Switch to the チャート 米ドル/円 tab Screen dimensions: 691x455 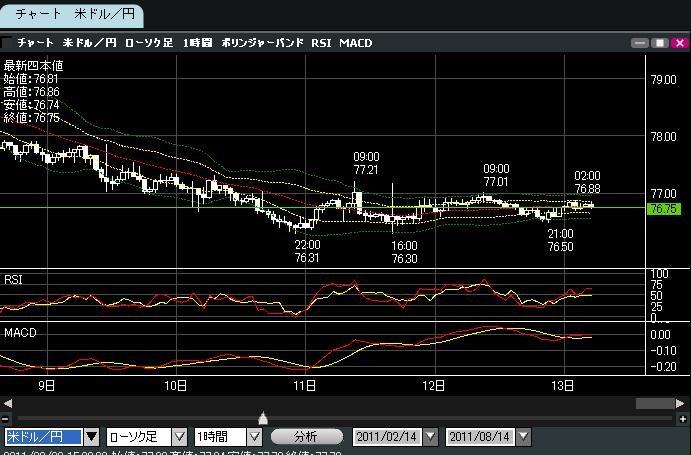click(72, 14)
